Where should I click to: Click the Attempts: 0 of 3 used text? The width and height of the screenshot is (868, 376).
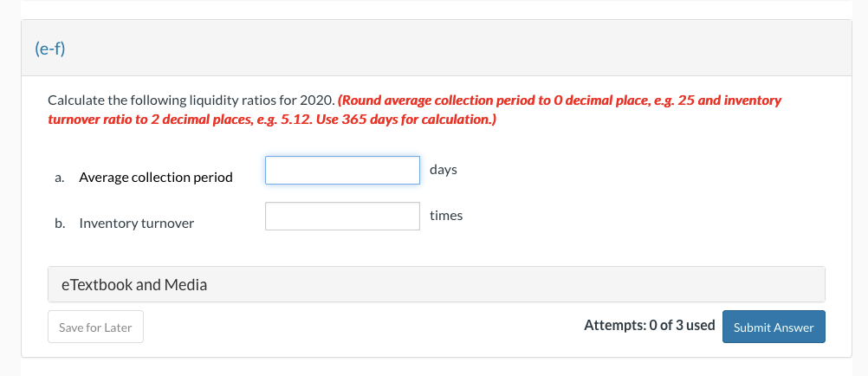click(649, 326)
